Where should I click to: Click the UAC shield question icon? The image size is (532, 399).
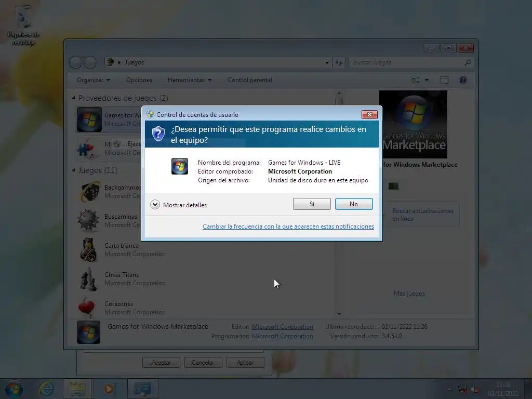pyautogui.click(x=158, y=134)
